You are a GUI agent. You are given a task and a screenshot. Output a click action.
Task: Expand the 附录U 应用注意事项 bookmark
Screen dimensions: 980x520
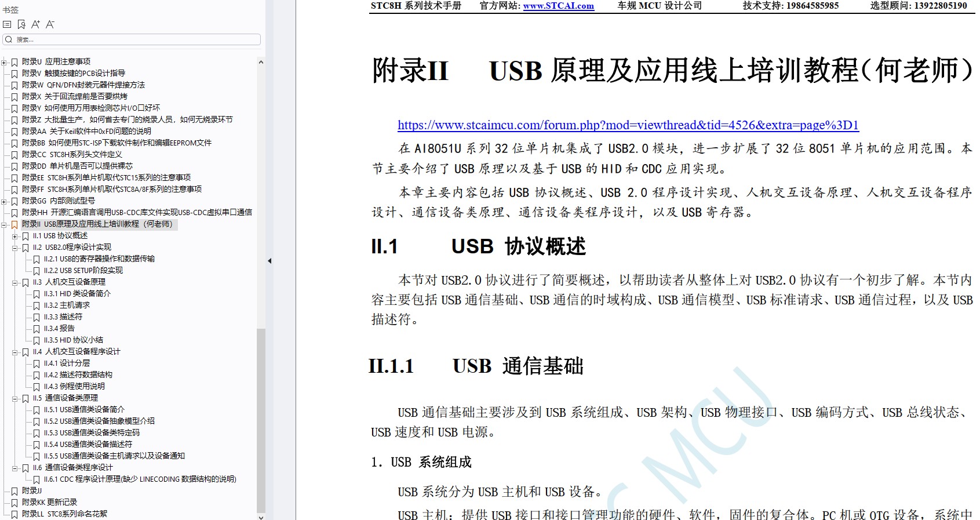(x=4, y=62)
